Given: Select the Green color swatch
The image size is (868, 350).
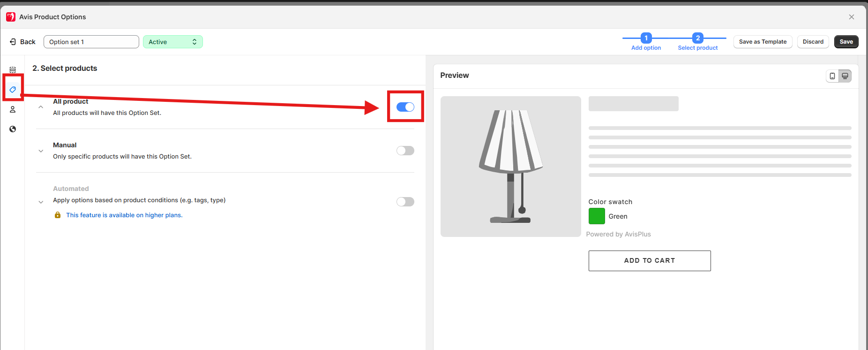Looking at the screenshot, I should [597, 216].
